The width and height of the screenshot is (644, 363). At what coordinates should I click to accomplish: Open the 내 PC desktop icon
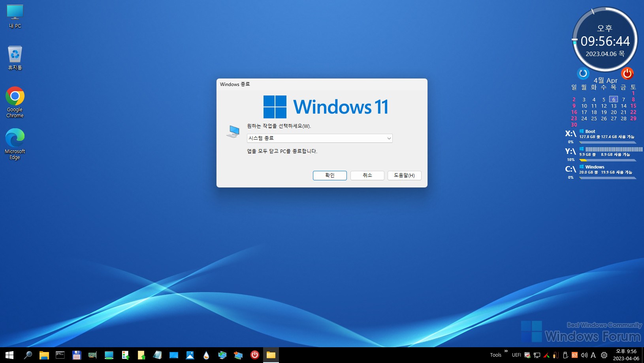[x=15, y=17]
